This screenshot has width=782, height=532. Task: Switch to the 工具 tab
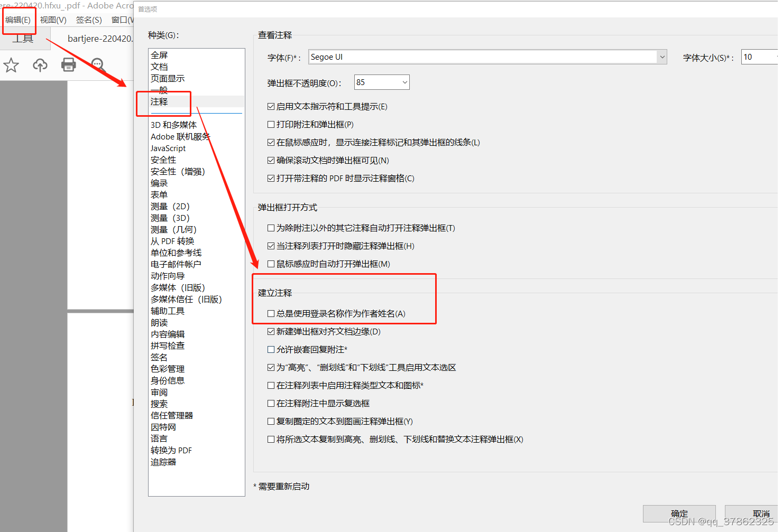(x=23, y=39)
